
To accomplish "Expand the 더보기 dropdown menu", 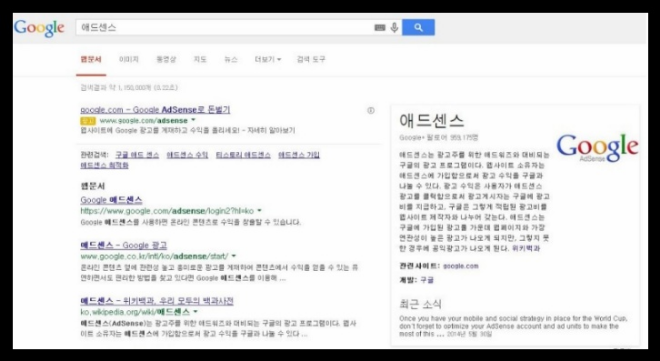I will click(x=268, y=59).
